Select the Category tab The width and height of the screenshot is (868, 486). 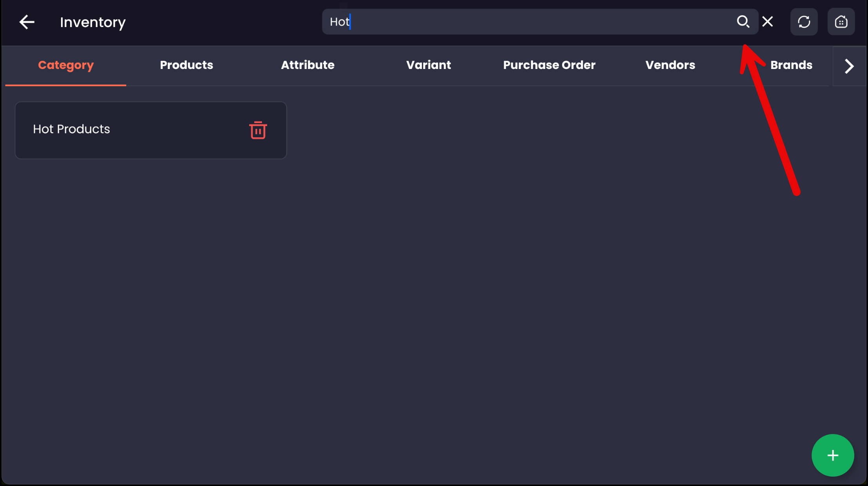coord(66,65)
